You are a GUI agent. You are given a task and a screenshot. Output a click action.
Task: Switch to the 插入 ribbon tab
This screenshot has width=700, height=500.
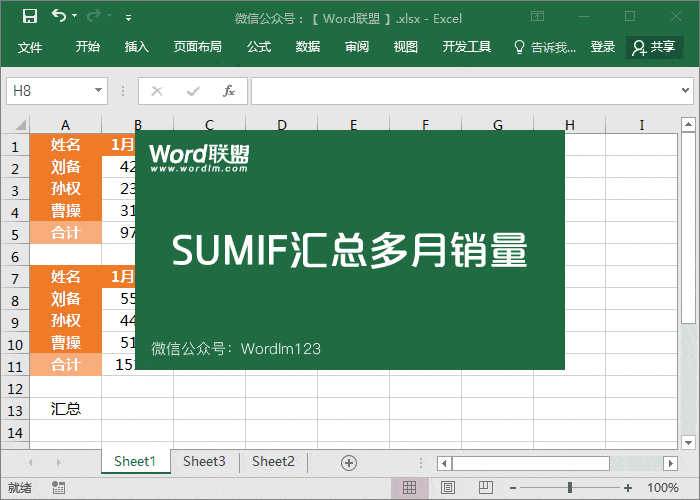[x=136, y=46]
